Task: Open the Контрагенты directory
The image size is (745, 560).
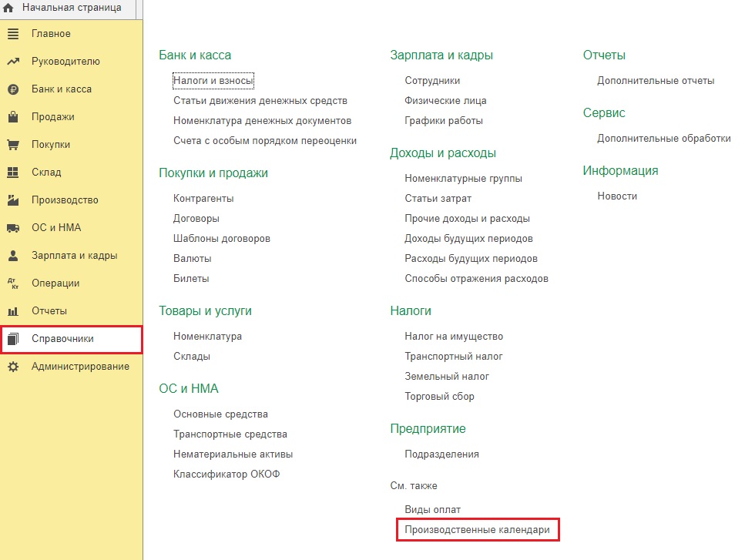Action: 203,199
